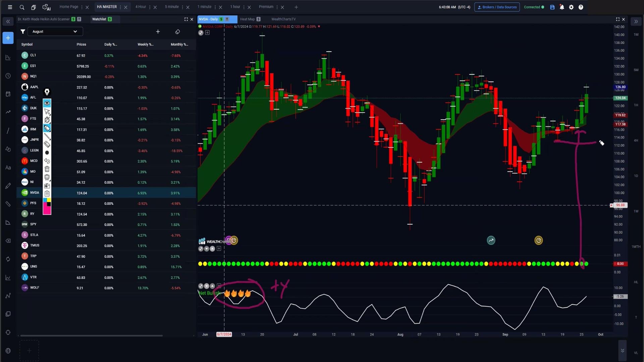The width and height of the screenshot is (644, 362).
Task: Click the camera snapshot in annotation toolbar
Action: (x=47, y=185)
